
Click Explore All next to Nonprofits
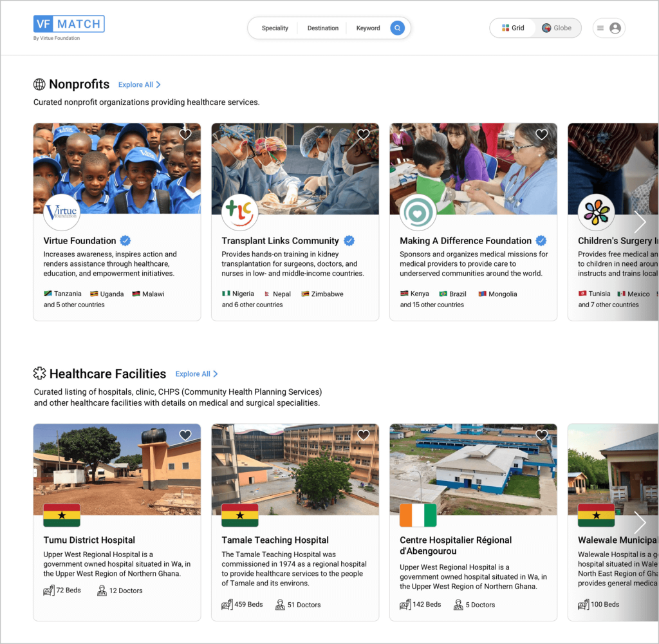tap(139, 85)
